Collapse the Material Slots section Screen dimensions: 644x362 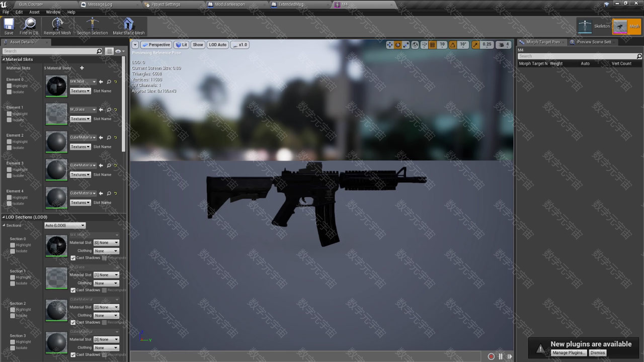(4, 59)
